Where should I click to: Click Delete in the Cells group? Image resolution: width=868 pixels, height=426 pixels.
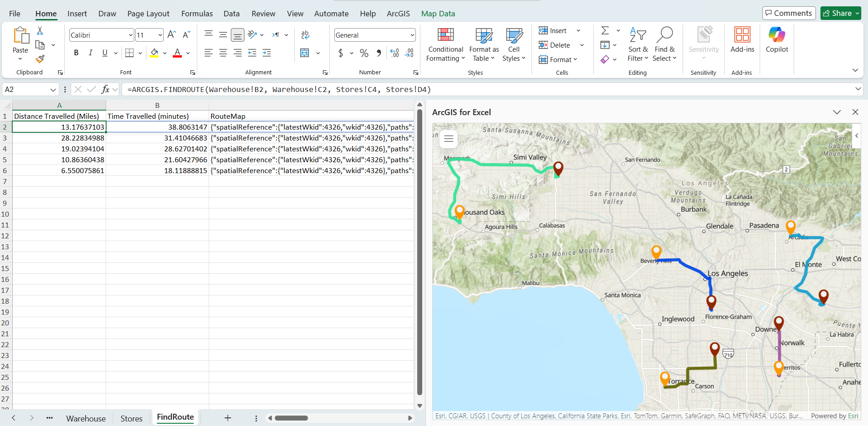pyautogui.click(x=554, y=45)
